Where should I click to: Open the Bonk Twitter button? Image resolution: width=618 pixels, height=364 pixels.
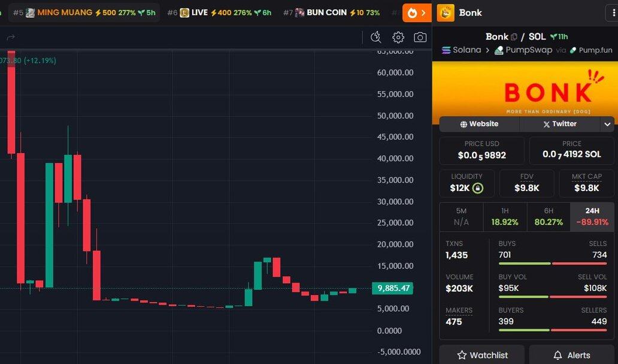pyautogui.click(x=560, y=124)
